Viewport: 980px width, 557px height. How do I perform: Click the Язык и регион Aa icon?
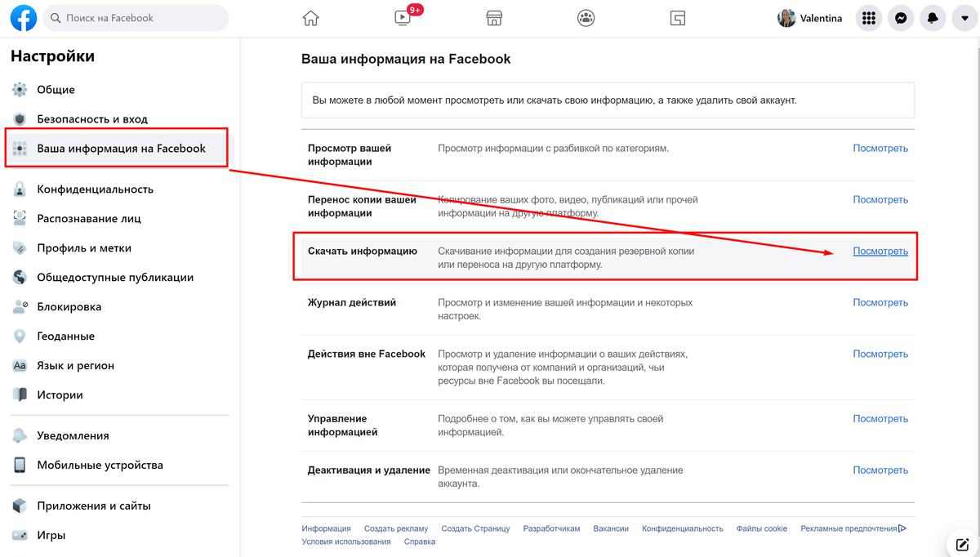click(20, 366)
